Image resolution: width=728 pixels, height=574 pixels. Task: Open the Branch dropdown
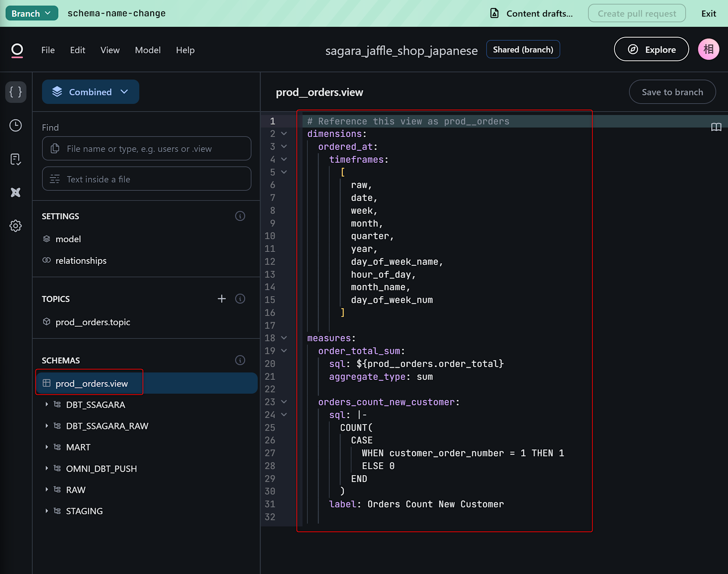31,13
